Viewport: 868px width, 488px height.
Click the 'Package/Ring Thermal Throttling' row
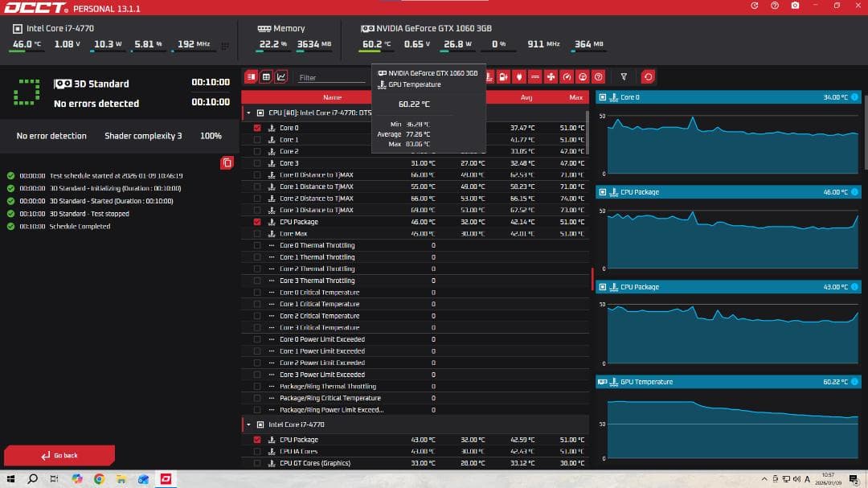pyautogui.click(x=416, y=387)
